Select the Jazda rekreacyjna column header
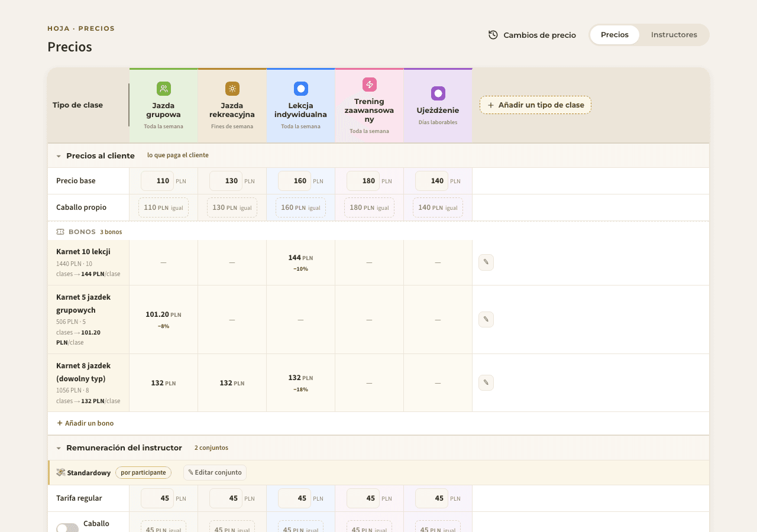The image size is (757, 532). (x=232, y=105)
